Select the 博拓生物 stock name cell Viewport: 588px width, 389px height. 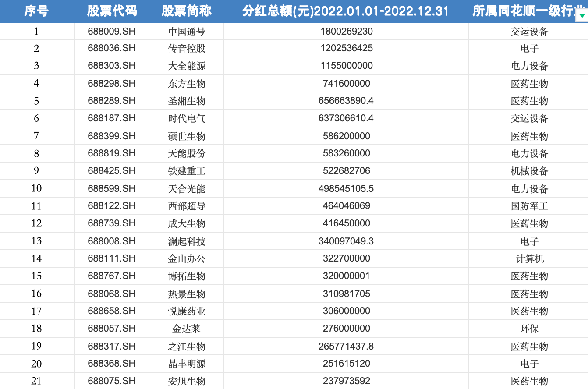click(187, 276)
